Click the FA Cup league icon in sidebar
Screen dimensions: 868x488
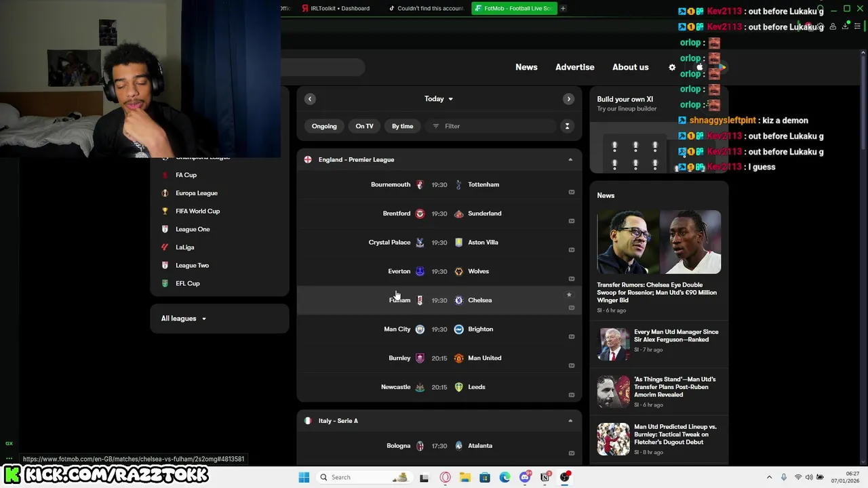point(165,175)
